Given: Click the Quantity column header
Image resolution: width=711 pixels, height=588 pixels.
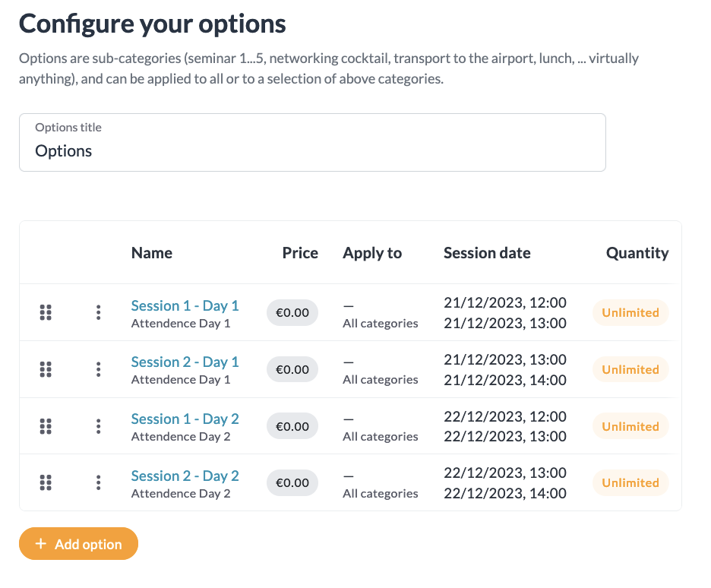Looking at the screenshot, I should [637, 253].
